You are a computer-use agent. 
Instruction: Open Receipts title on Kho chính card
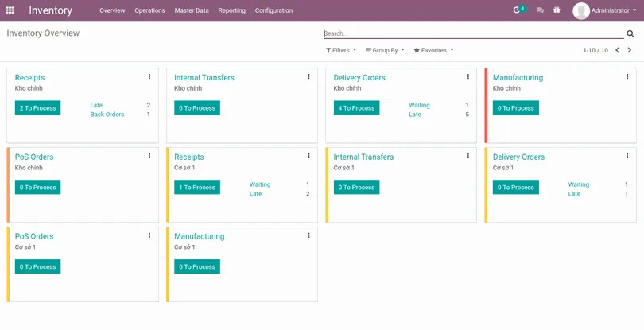[x=29, y=78]
